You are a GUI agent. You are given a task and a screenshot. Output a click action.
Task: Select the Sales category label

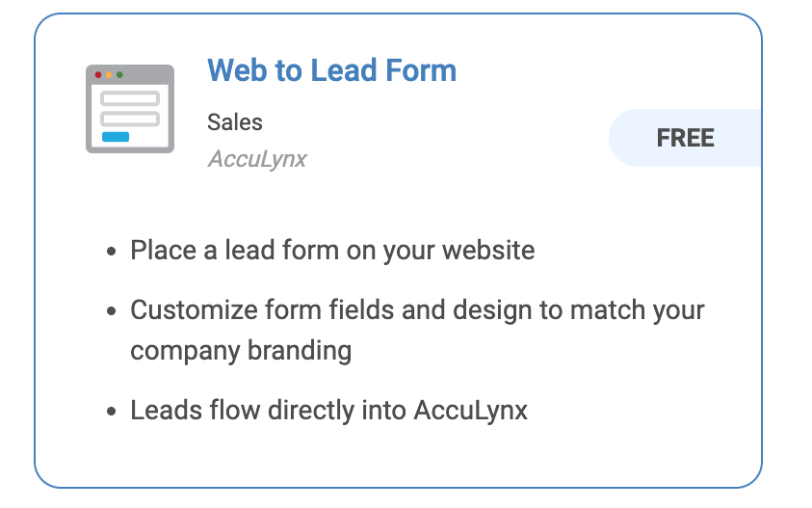pos(235,122)
